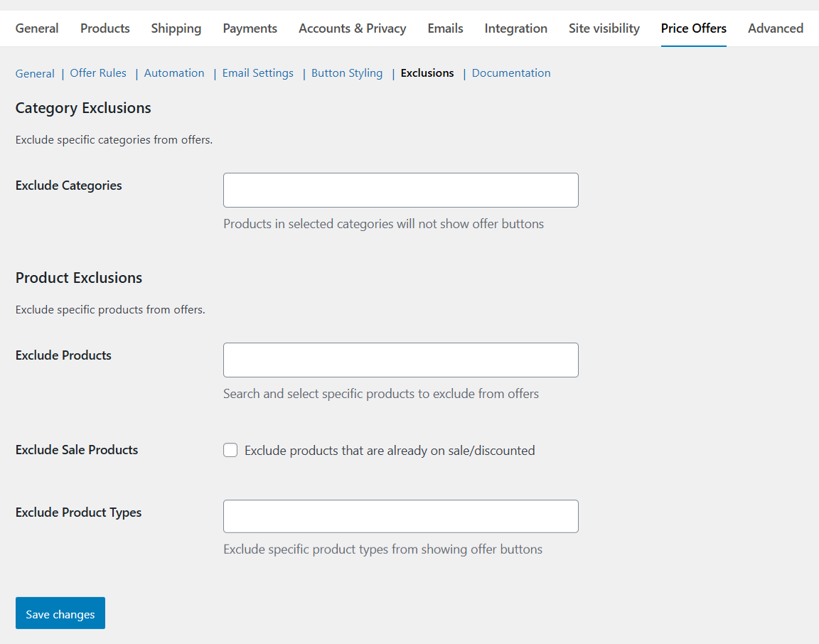Open the Documentation link
This screenshot has width=819, height=644.
click(511, 73)
